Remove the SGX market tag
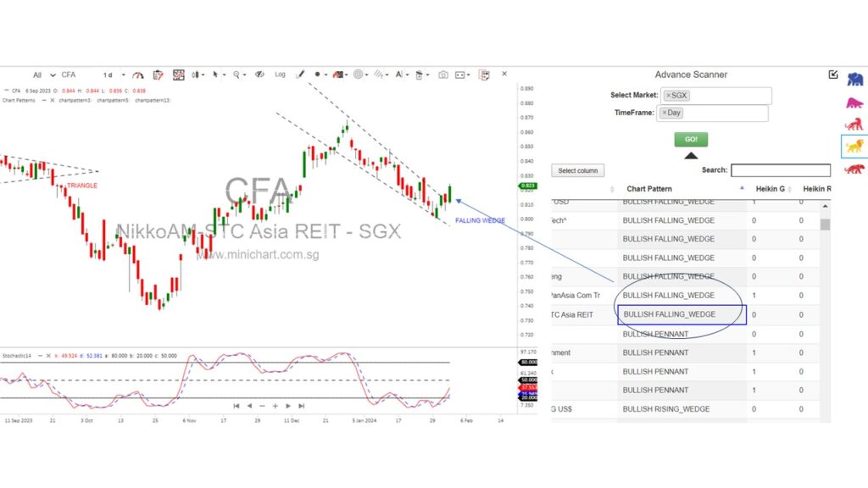The height and width of the screenshot is (488, 868). click(x=669, y=96)
